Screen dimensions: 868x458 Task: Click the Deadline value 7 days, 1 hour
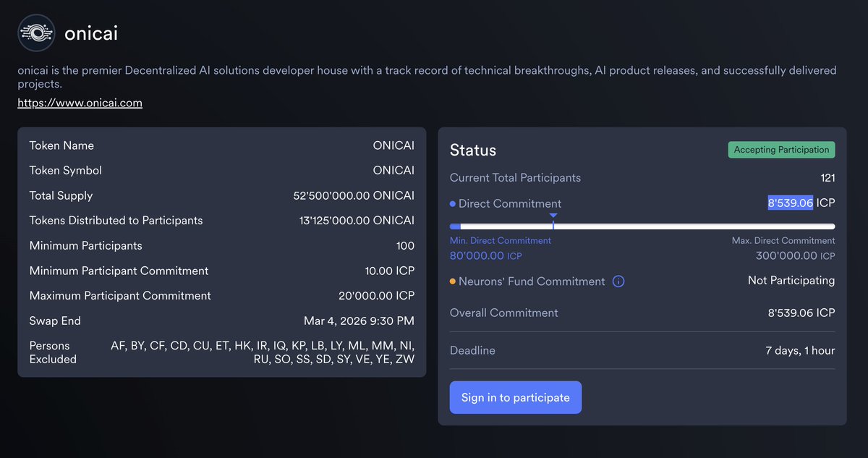[x=800, y=351]
